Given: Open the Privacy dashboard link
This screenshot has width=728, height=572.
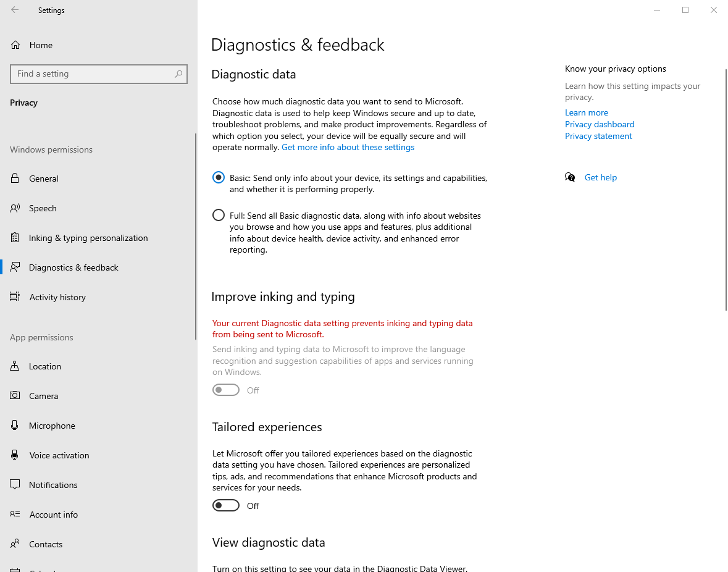Looking at the screenshot, I should [600, 124].
